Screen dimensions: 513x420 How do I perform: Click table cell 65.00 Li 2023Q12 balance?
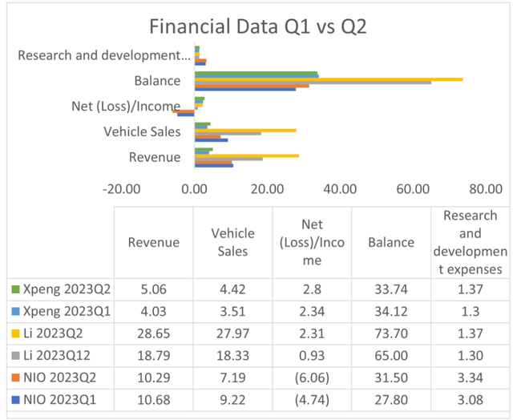tap(391, 356)
